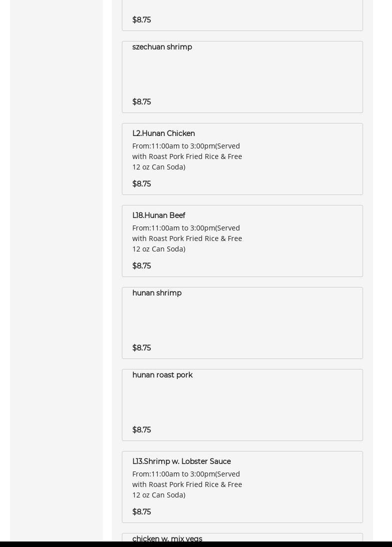This screenshot has height=547, width=392.
Task: Click the Hunan Chicken serving time description
Action: tap(187, 156)
